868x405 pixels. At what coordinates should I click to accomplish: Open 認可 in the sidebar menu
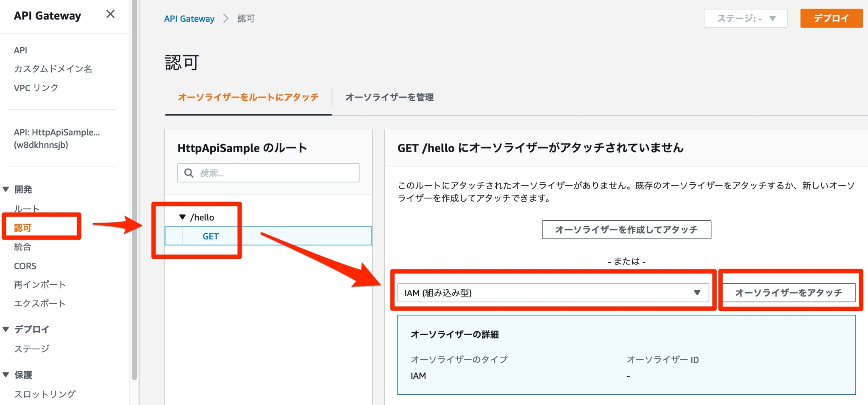(22, 227)
